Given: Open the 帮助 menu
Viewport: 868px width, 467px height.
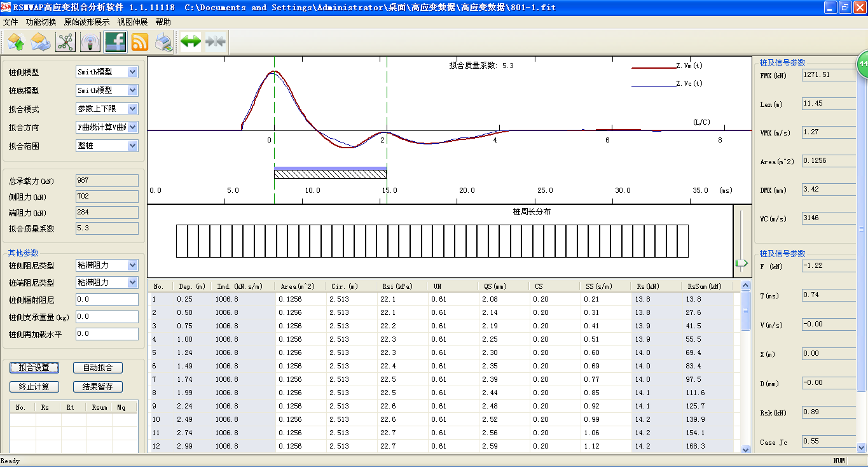Looking at the screenshot, I should [163, 22].
